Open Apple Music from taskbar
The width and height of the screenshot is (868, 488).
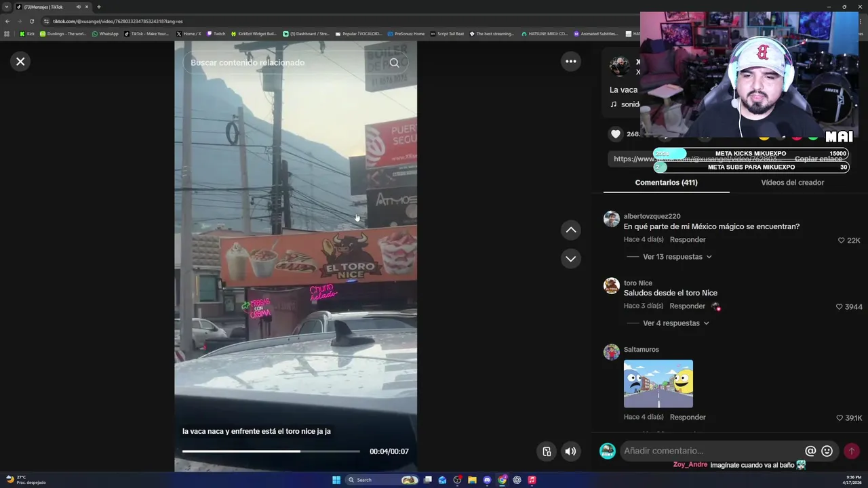[x=532, y=480]
